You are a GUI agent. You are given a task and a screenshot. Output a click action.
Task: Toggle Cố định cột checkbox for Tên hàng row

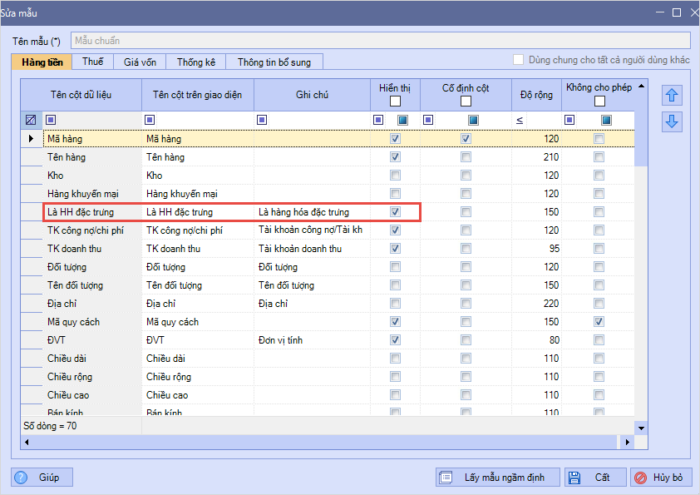(466, 157)
